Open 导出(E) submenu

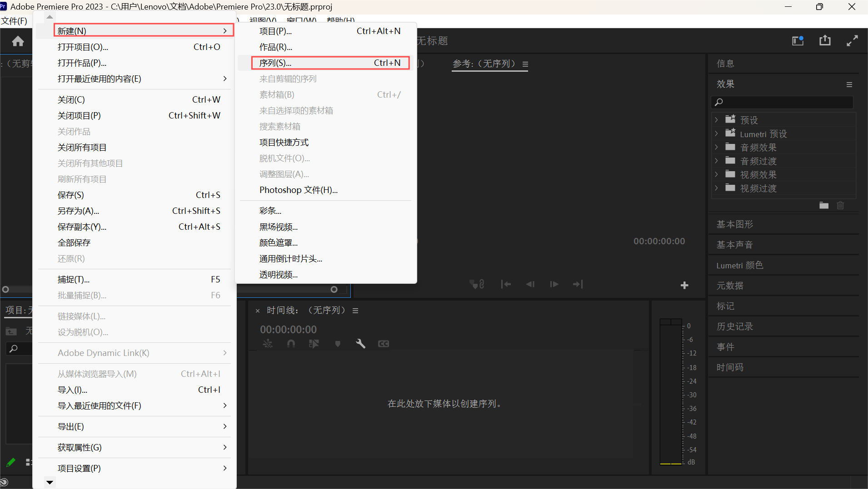tap(135, 426)
